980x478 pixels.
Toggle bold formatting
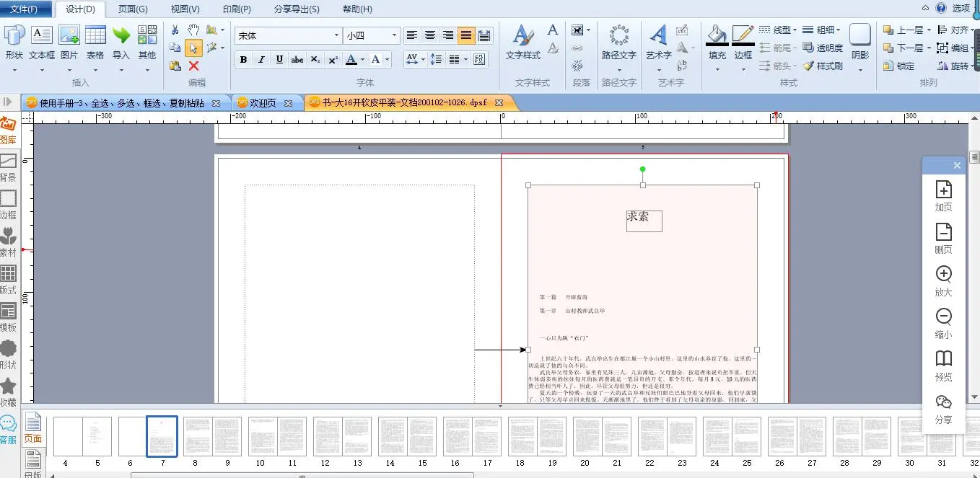pyautogui.click(x=243, y=60)
